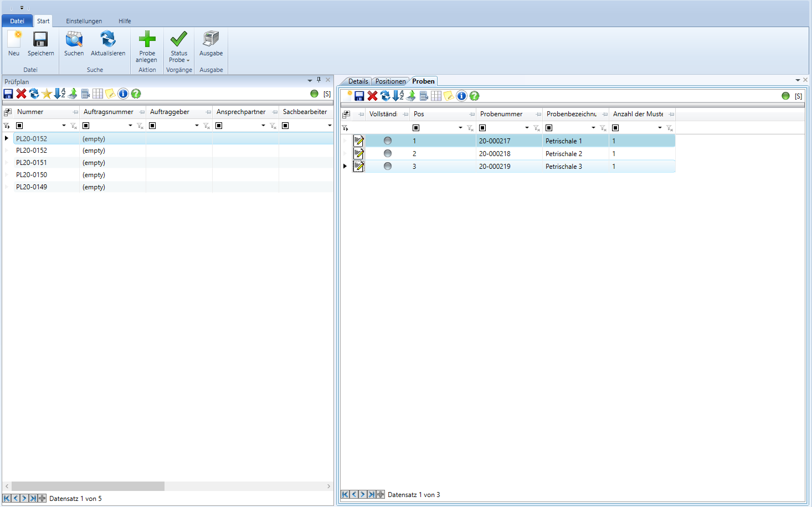Open Status Probe dropdown in ribbon
812x507 pixels.
(x=179, y=46)
